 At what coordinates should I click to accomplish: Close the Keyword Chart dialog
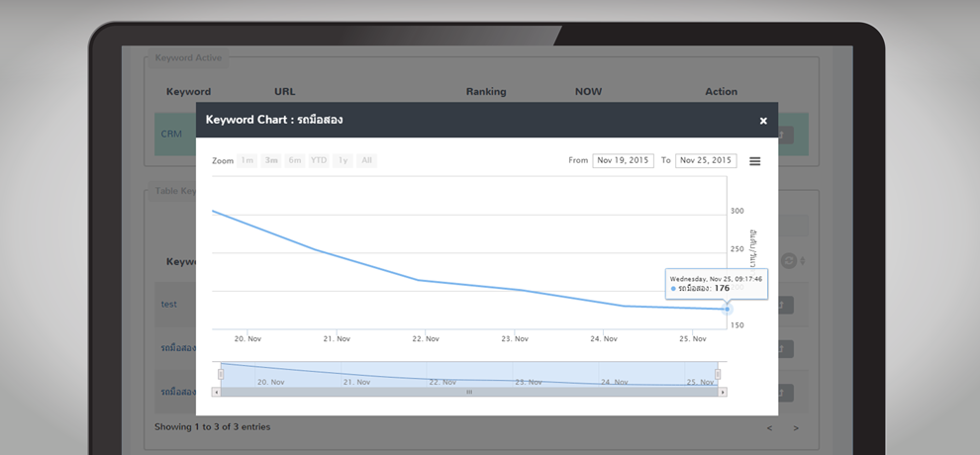pyautogui.click(x=763, y=121)
